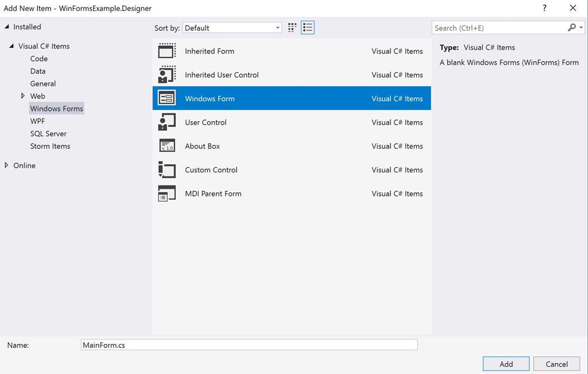The height and width of the screenshot is (374, 588).
Task: Select the Windows Form template icon
Action: click(x=167, y=98)
